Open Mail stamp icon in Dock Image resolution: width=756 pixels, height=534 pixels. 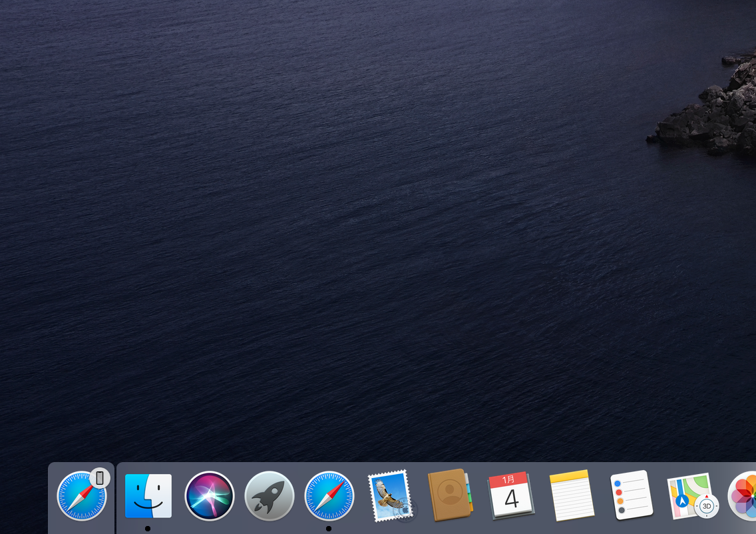coord(391,496)
